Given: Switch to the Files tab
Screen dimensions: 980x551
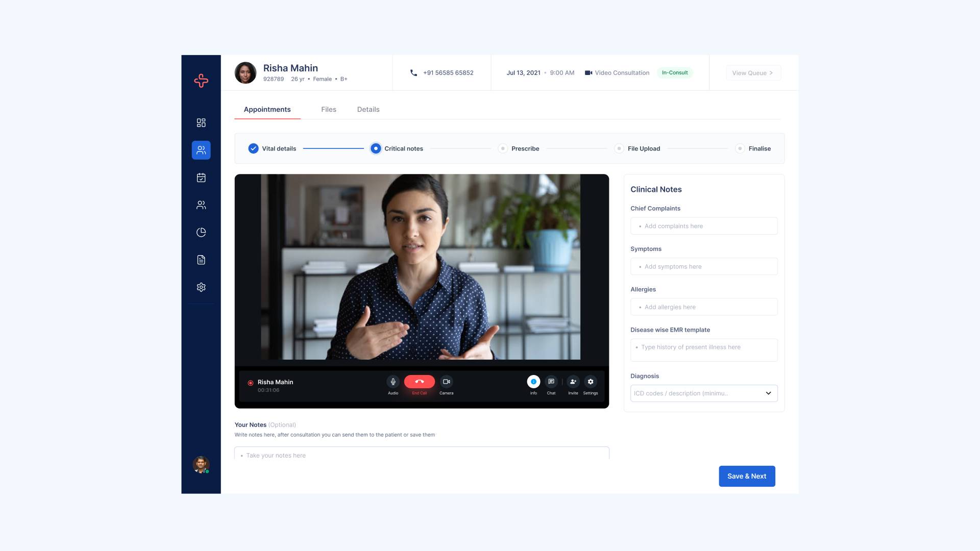Looking at the screenshot, I should (x=328, y=109).
